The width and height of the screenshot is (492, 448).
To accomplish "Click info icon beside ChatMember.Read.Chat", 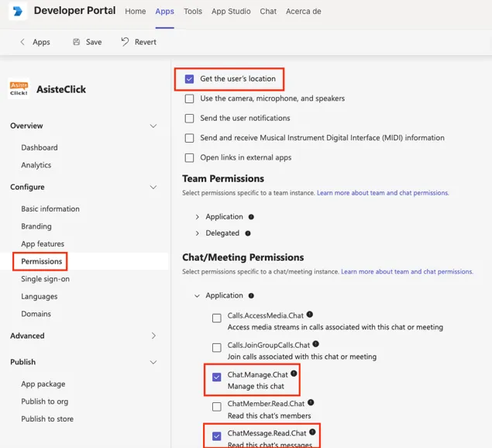I will (x=311, y=402).
